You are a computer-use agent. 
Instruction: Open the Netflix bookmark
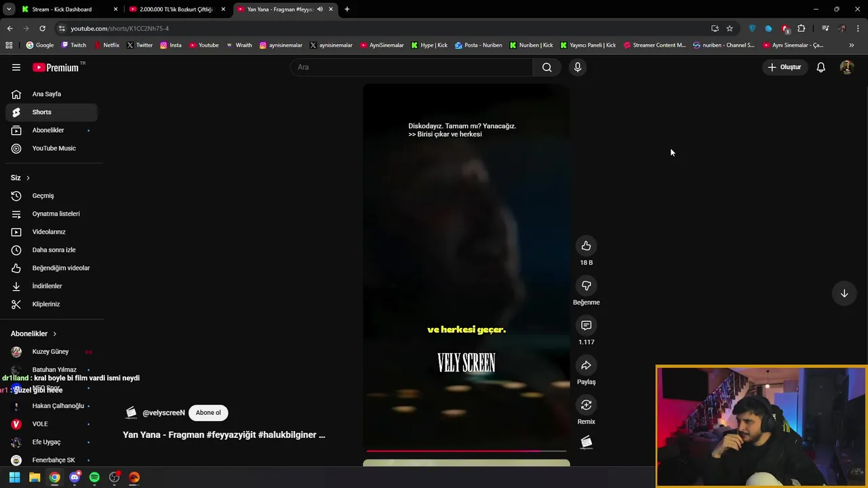(x=106, y=45)
